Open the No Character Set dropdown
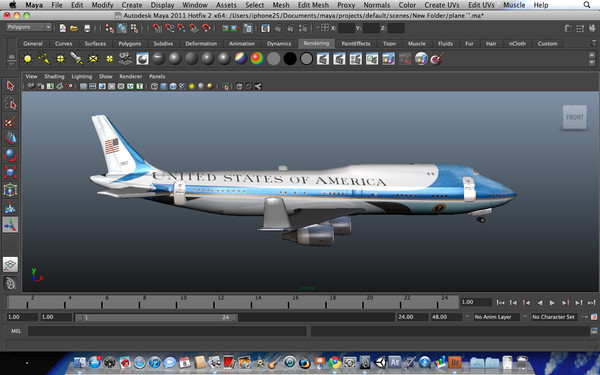This screenshot has height=375, width=600. click(x=554, y=317)
